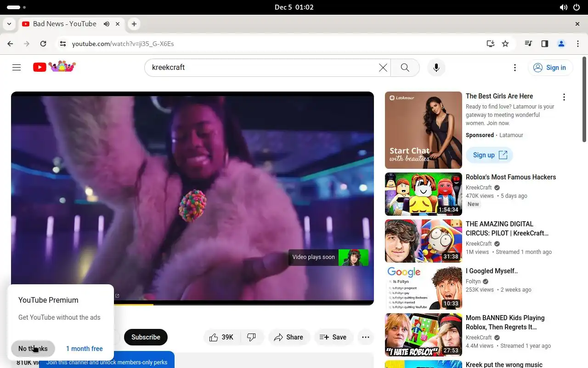Mute the Bad News tab audio

[107, 24]
